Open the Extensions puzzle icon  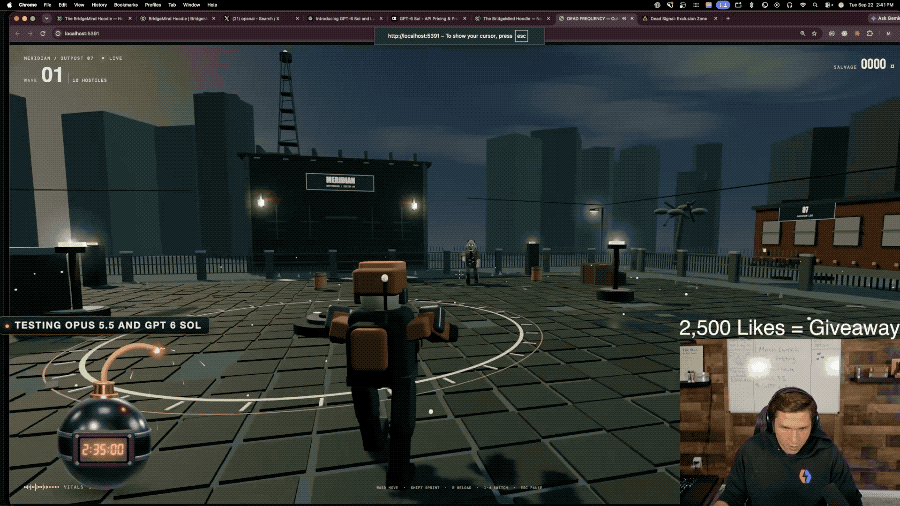(x=870, y=34)
